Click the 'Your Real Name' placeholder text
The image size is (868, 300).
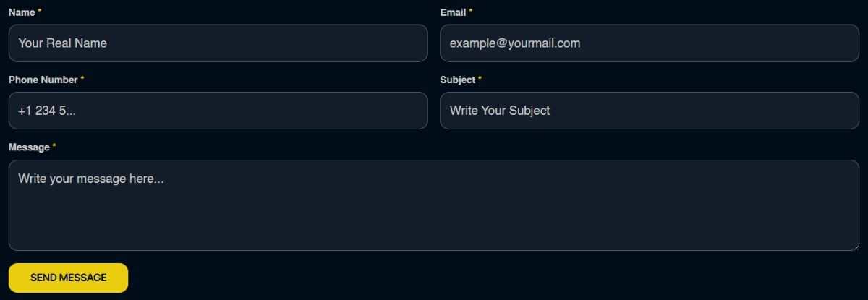coord(62,43)
